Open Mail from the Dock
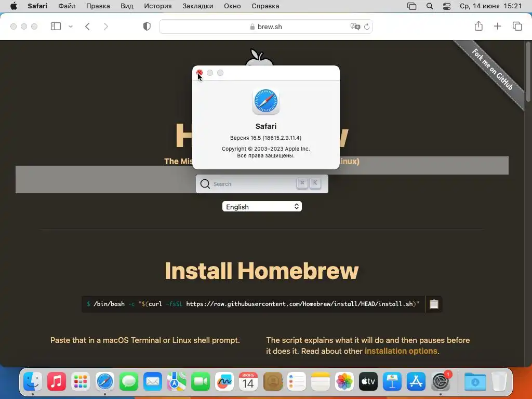Screen dimensions: 532x399 tap(152, 381)
